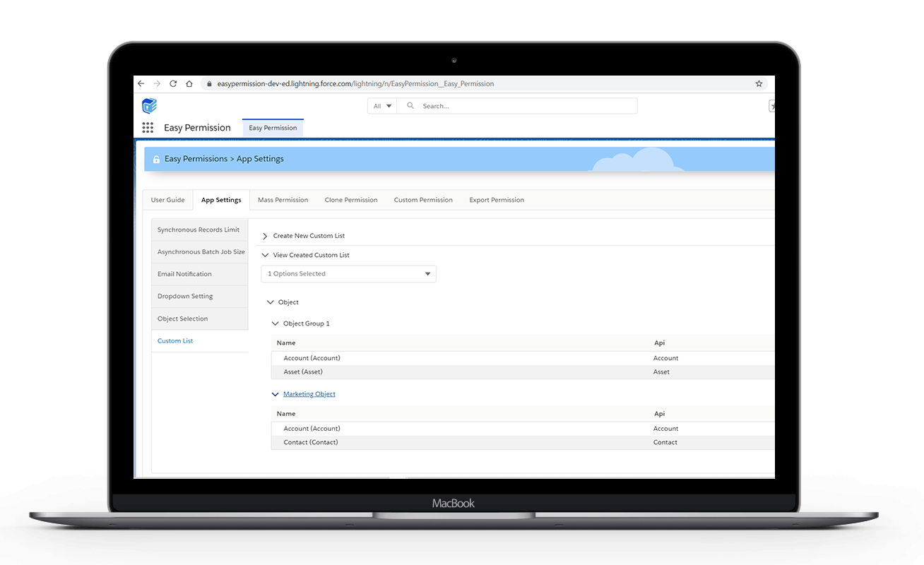This screenshot has height=565, width=924.
Task: Click the Marketing Object link
Action: pos(309,394)
